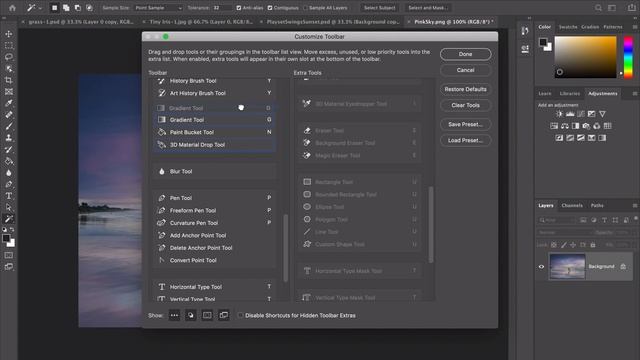
Task: Open the workspace switcher dropdown
Action: (x=612, y=8)
